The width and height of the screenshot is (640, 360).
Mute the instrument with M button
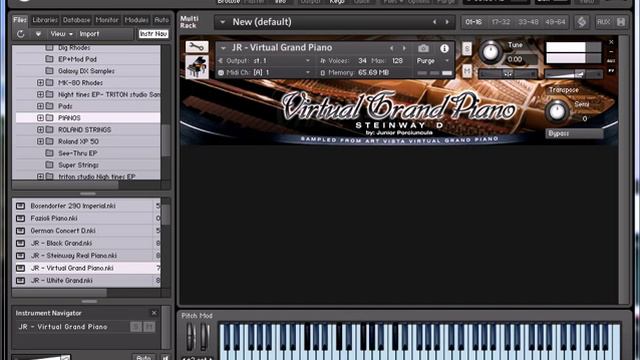click(467, 72)
